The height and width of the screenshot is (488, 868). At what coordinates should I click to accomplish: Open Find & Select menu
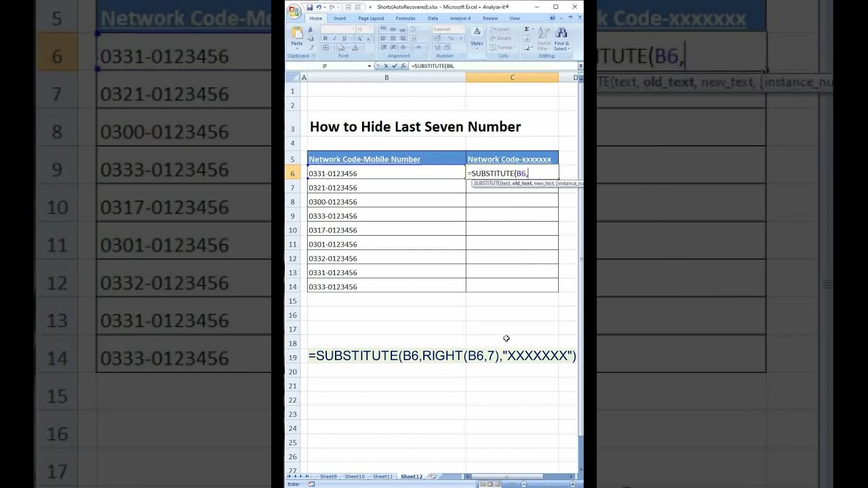point(561,38)
